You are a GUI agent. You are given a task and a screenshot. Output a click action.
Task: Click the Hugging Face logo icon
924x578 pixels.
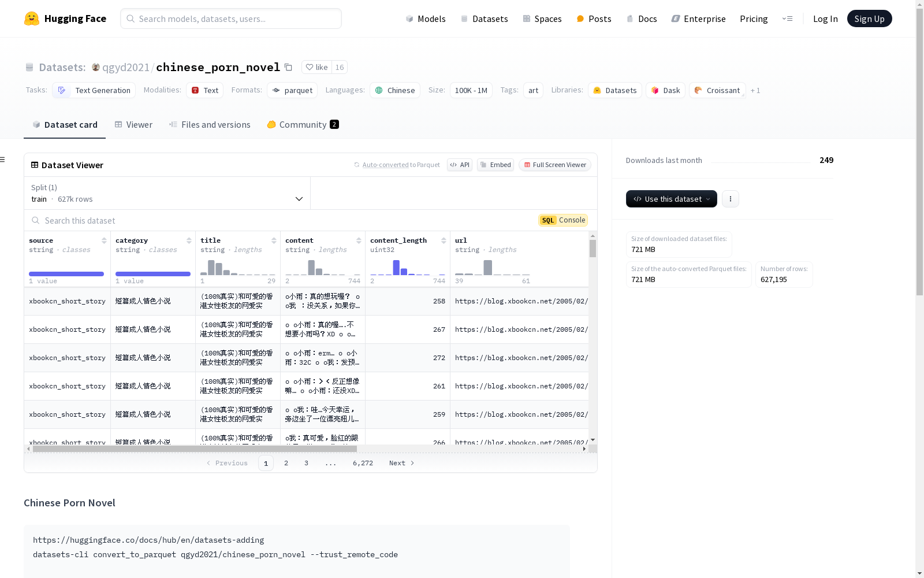pos(32,18)
